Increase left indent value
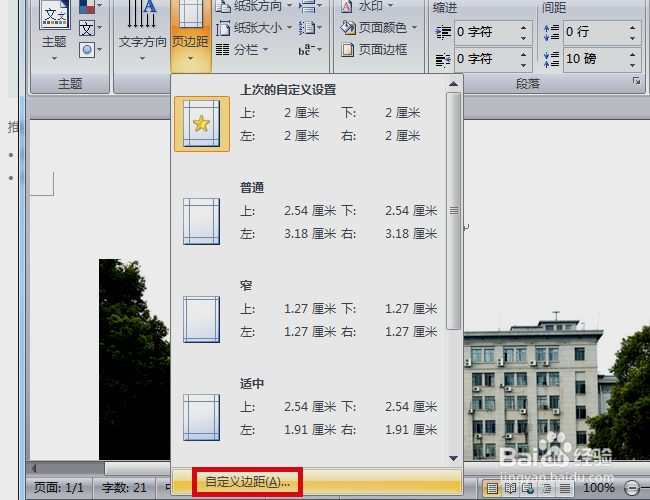 (x=524, y=27)
